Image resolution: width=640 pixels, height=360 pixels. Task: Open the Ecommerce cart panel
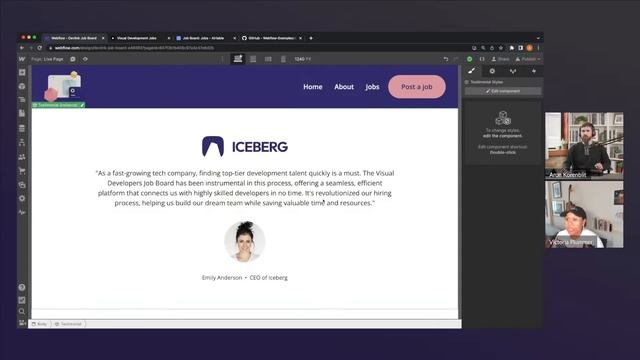[x=22, y=171]
